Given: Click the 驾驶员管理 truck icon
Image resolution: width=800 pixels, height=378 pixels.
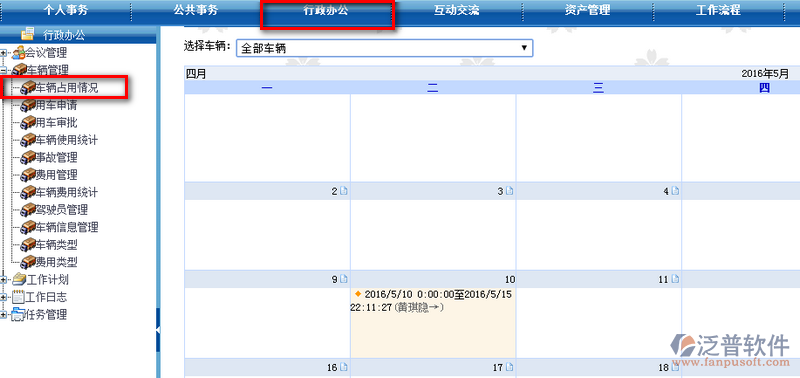Looking at the screenshot, I should 28,210.
